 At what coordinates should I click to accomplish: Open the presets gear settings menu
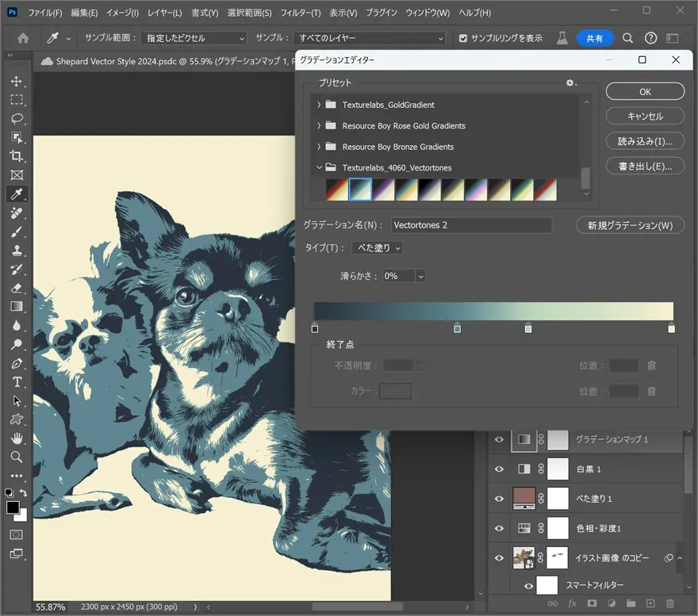point(570,83)
